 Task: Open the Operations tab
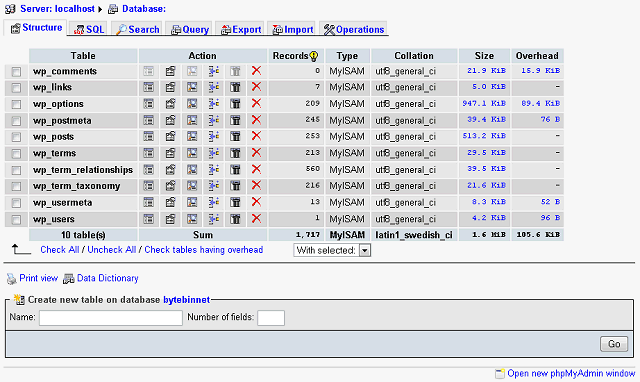(353, 29)
